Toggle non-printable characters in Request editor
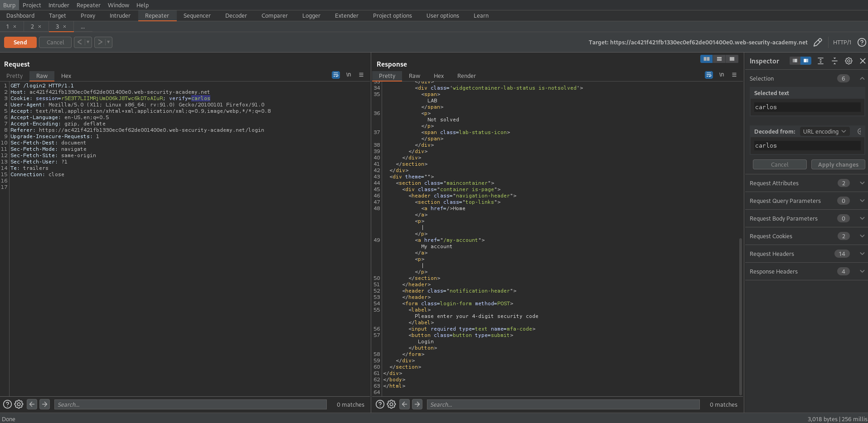 pyautogui.click(x=349, y=75)
